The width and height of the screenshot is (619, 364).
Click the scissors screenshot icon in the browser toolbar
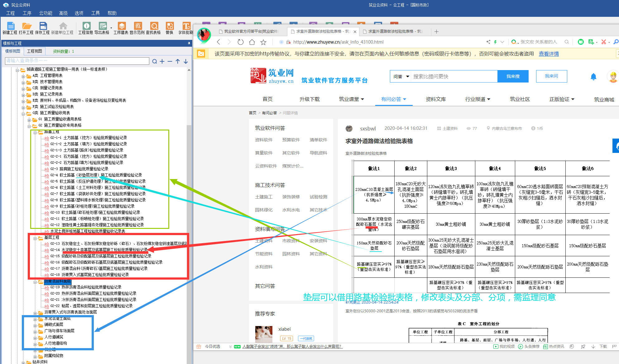604,42
